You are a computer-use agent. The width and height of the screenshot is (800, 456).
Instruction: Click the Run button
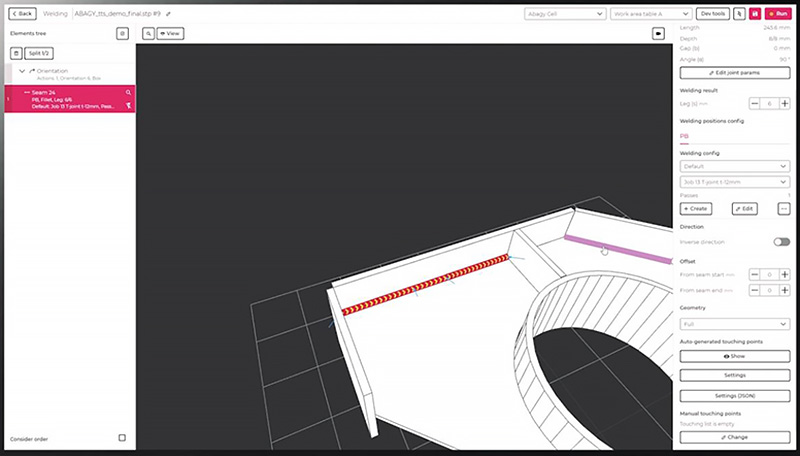779,14
